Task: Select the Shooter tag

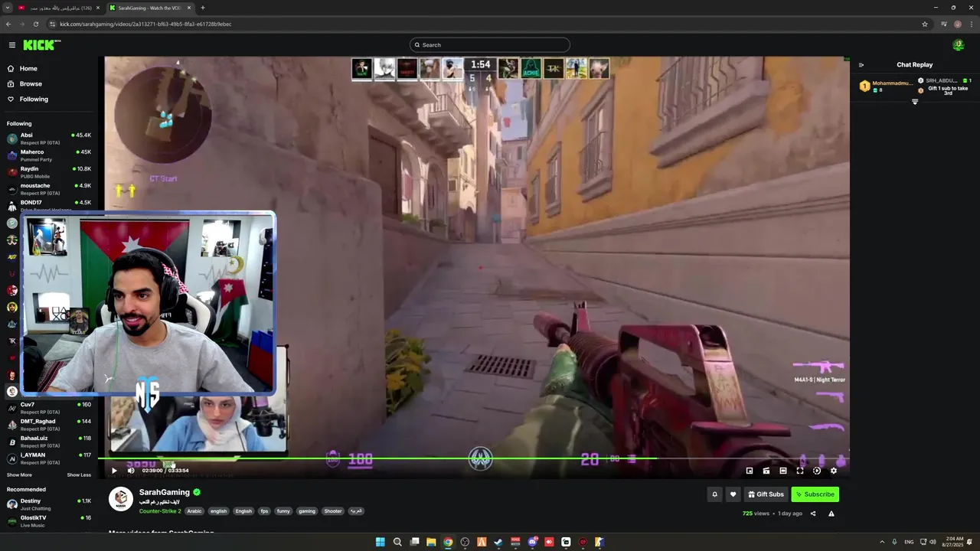Action: click(x=333, y=511)
